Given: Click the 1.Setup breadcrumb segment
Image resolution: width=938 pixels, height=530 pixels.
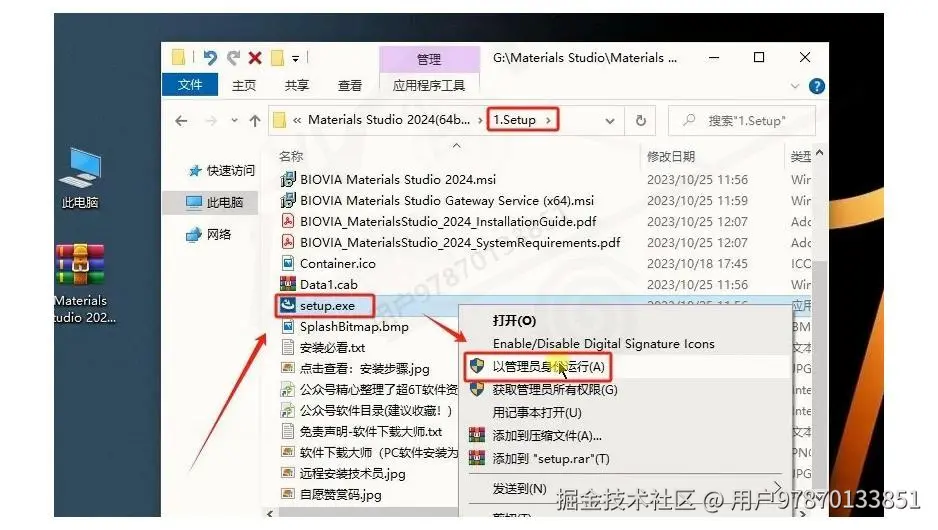Looking at the screenshot, I should (514, 120).
